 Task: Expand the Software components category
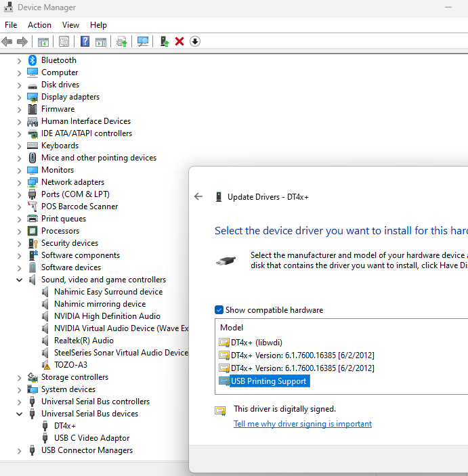click(19, 256)
